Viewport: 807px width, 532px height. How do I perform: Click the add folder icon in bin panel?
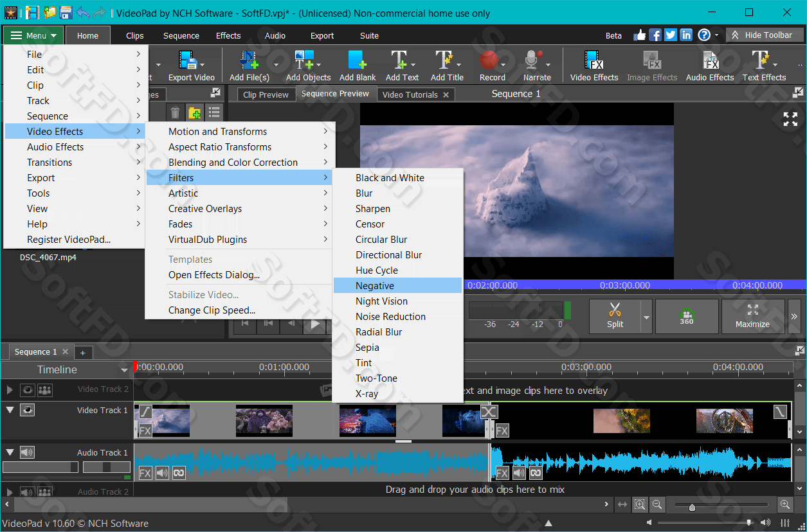point(195,112)
